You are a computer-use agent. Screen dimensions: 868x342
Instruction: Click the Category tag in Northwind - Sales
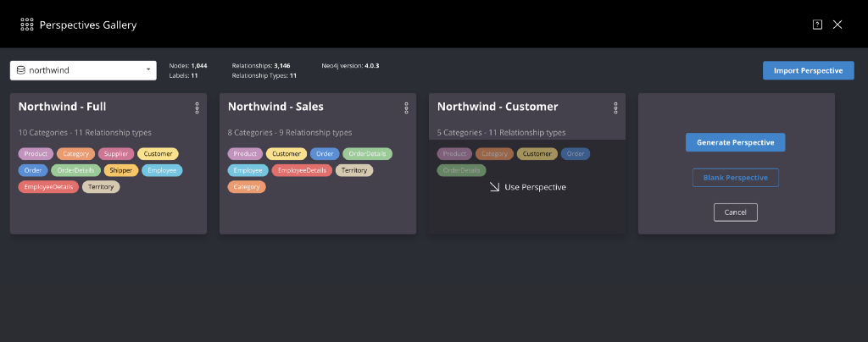[x=247, y=187]
